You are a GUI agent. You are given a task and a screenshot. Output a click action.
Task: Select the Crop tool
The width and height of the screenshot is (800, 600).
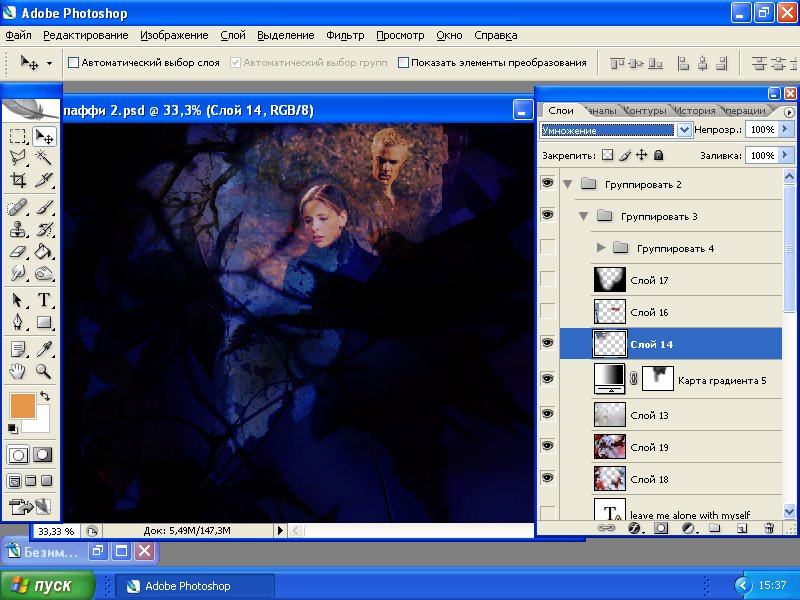(x=18, y=181)
